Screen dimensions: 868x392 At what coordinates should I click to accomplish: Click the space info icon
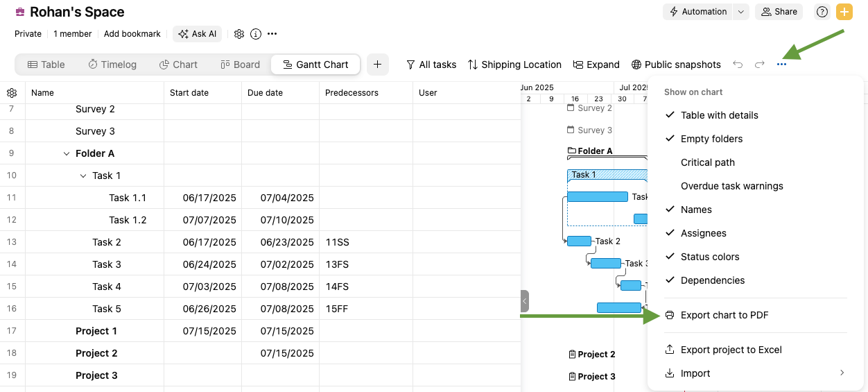(x=256, y=34)
